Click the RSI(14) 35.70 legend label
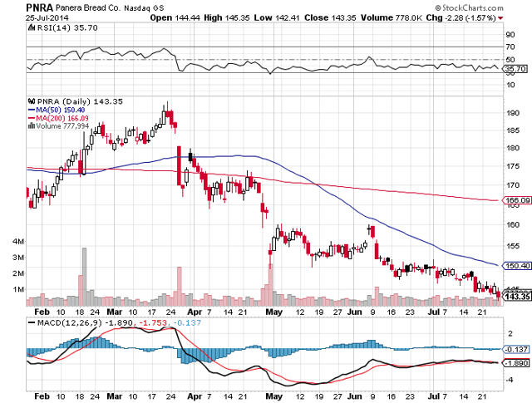Image resolution: width=532 pixels, height=403 pixels. pyautogui.click(x=67, y=27)
